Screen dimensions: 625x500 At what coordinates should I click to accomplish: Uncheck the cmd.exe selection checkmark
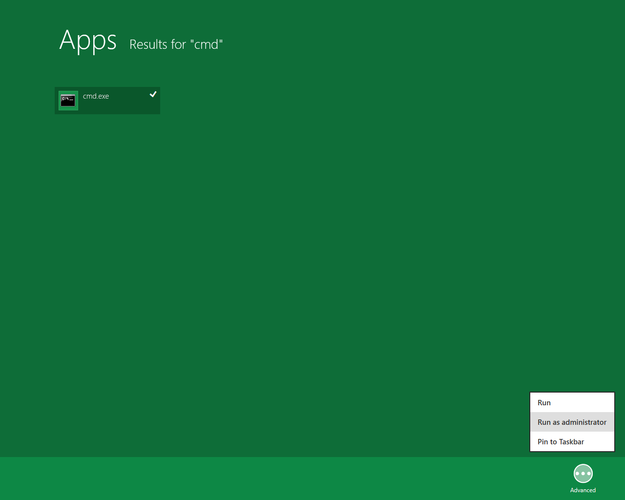[153, 94]
